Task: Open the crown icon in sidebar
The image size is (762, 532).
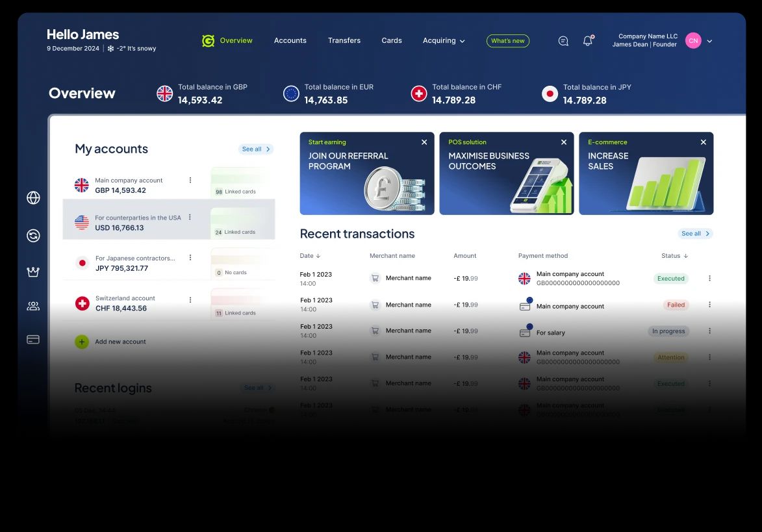Action: click(x=33, y=272)
